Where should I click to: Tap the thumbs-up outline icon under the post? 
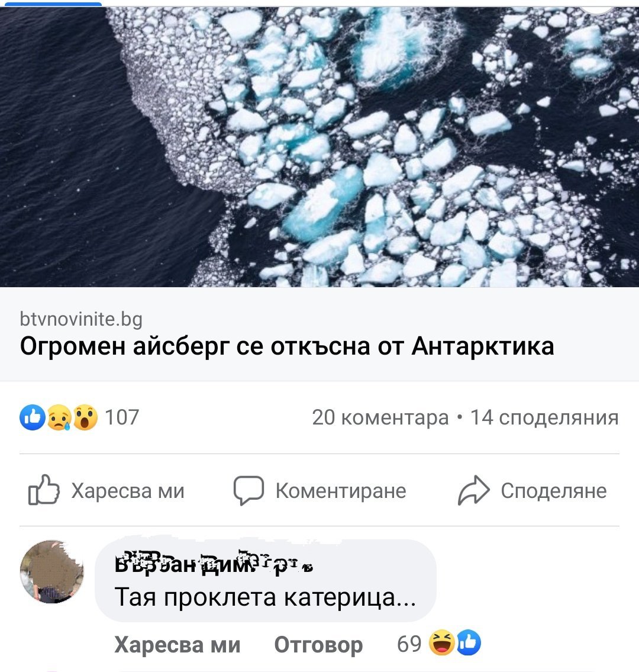[x=44, y=490]
